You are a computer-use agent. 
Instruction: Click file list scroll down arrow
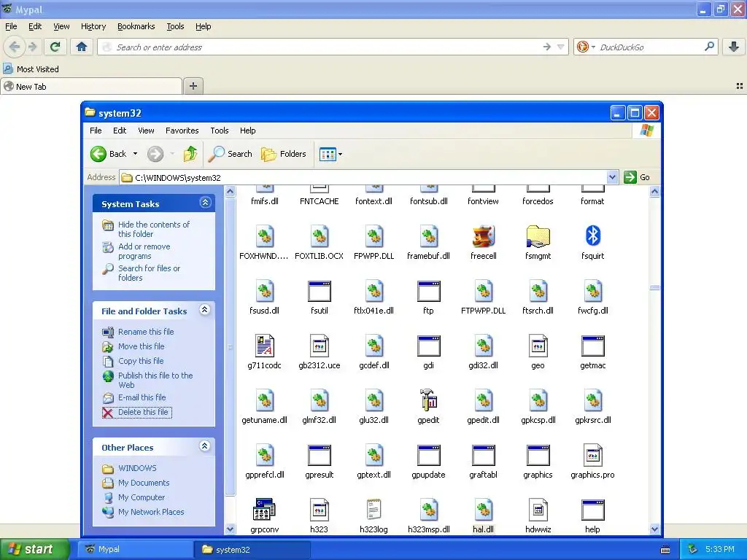coord(654,529)
